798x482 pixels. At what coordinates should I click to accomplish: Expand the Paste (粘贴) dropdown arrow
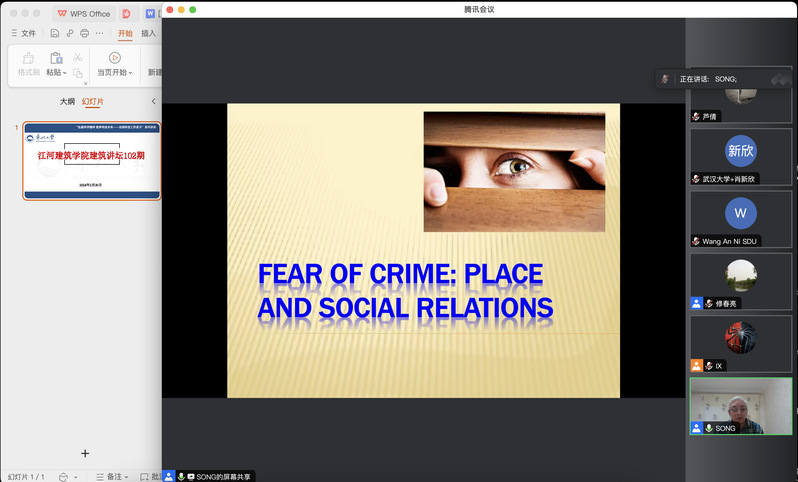(66, 73)
